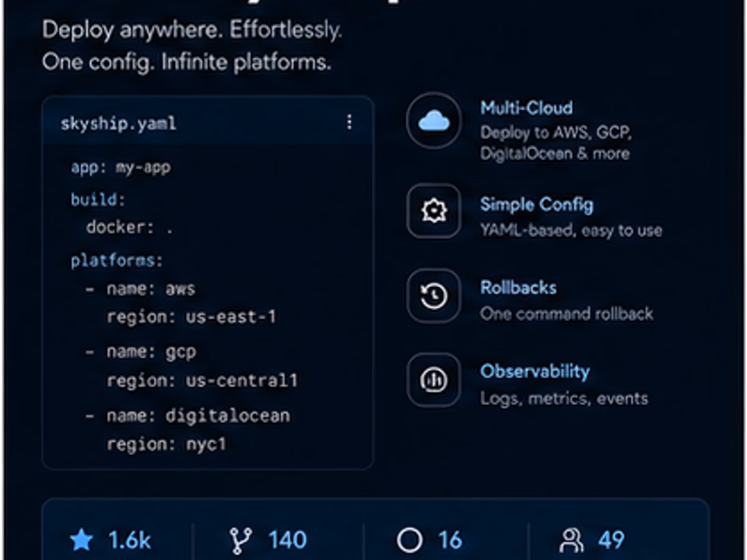Click the "140" forks count
Viewport: 747px width, 560px height.
tap(287, 541)
